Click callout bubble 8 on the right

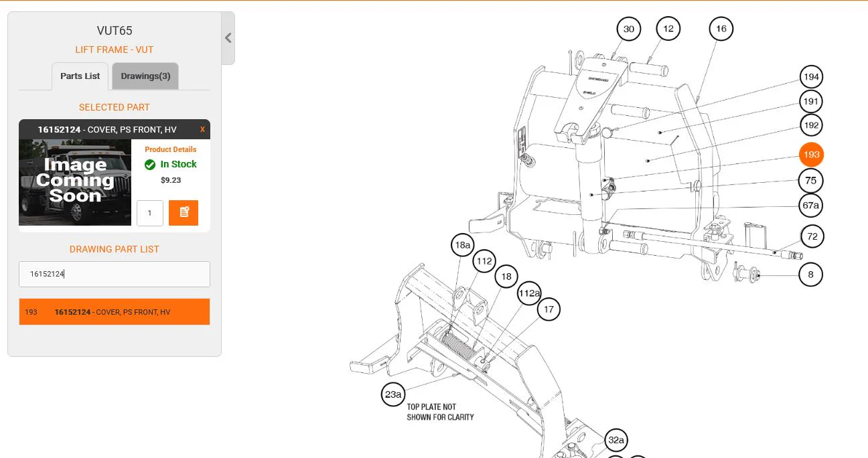[x=811, y=275]
